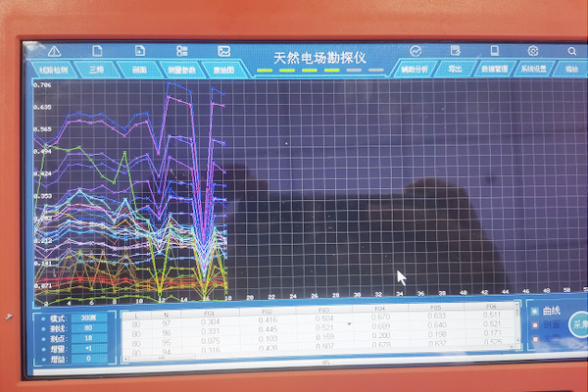Open the system settings gear icon
This screenshot has height=392, width=588.
click(533, 51)
